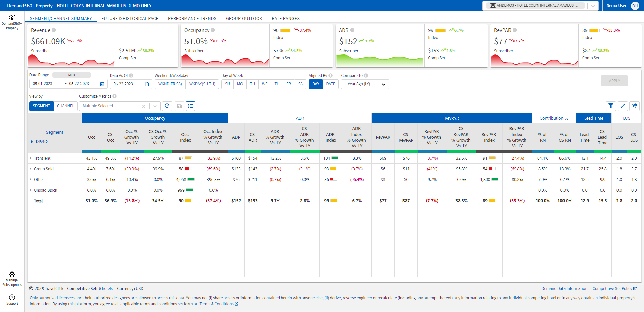Click the 6 hotels competitive set link
644x312 pixels.
(106, 289)
